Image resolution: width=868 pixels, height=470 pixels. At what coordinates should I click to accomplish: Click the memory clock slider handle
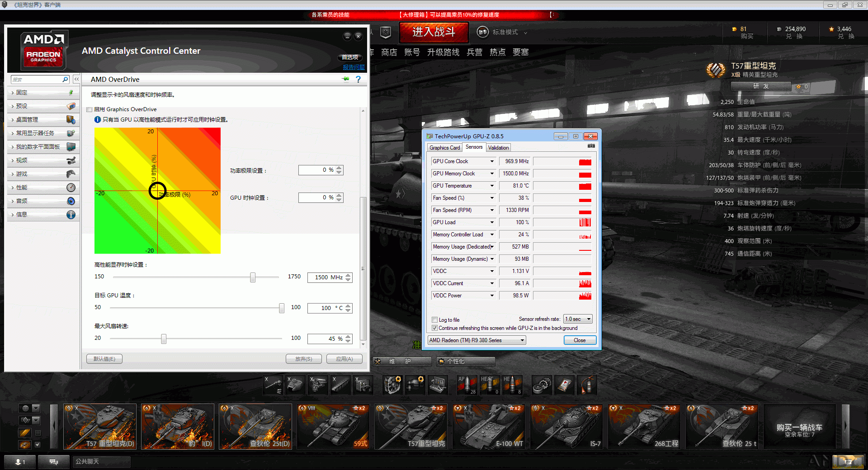[253, 277]
